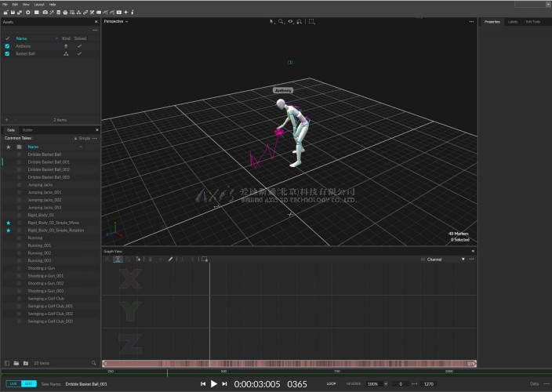Open the playback speed 100% dropdown
The width and height of the screenshot is (552, 392).
(376, 384)
